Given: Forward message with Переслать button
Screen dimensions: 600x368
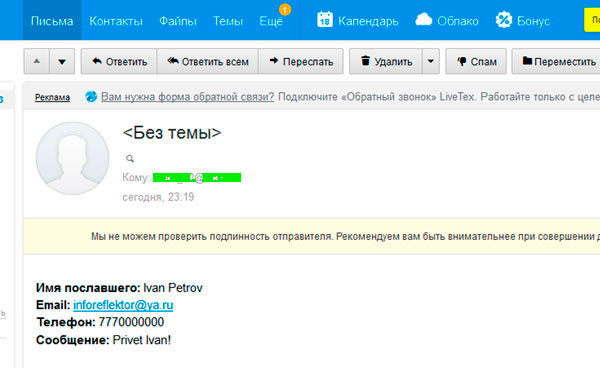Looking at the screenshot, I should 301,61.
